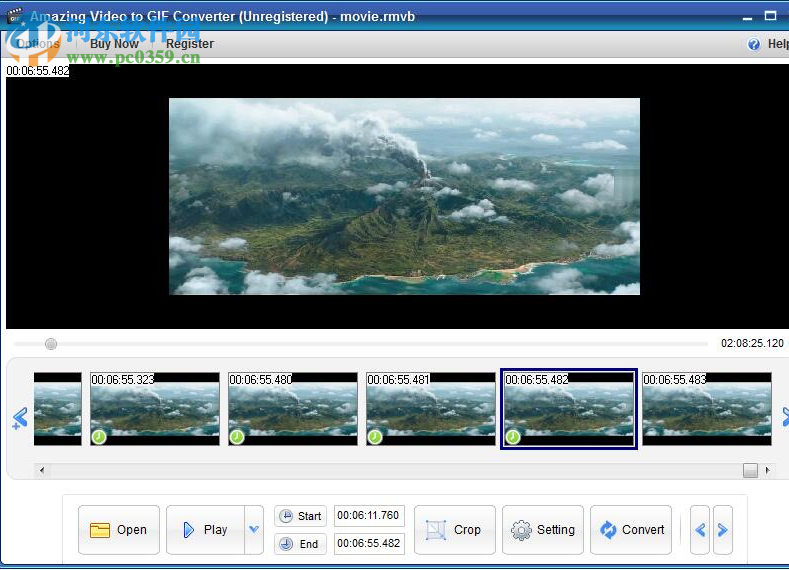Set the Start time marker

click(300, 516)
